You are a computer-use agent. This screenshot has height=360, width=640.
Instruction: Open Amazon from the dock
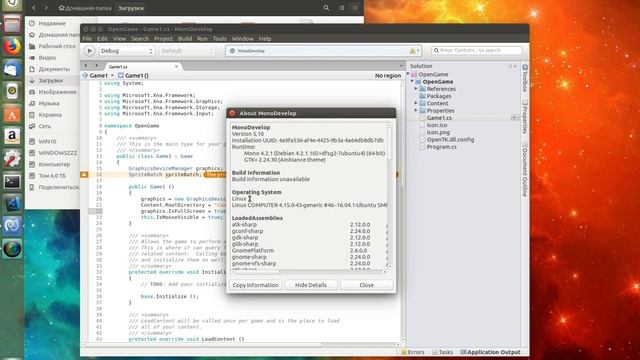coord(12,136)
